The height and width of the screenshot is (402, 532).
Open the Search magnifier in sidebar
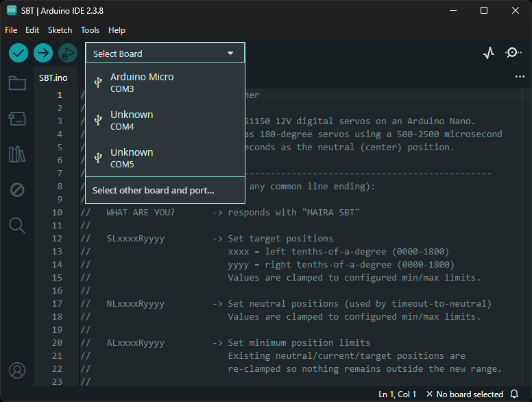point(17,226)
